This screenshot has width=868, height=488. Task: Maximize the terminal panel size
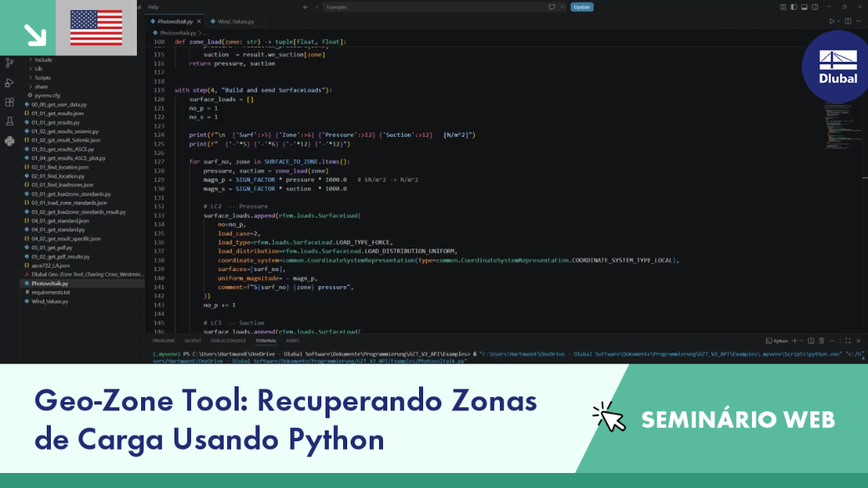(x=847, y=341)
